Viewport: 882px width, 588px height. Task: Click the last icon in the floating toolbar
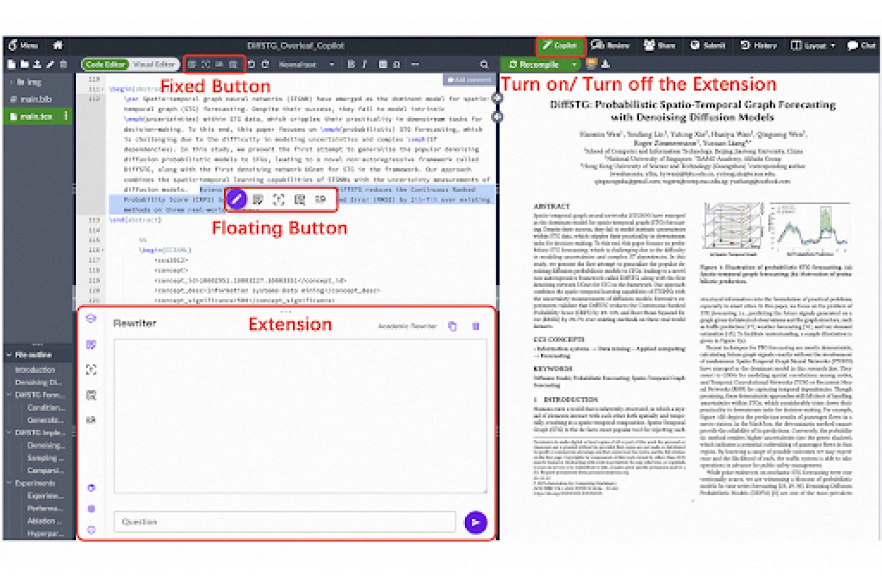point(320,200)
